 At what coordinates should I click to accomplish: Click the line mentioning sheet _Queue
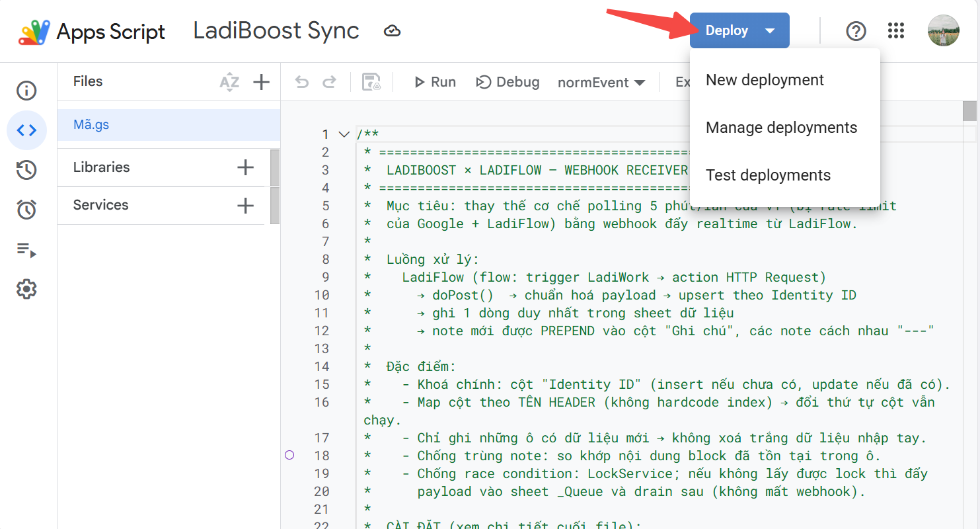click(x=615, y=491)
